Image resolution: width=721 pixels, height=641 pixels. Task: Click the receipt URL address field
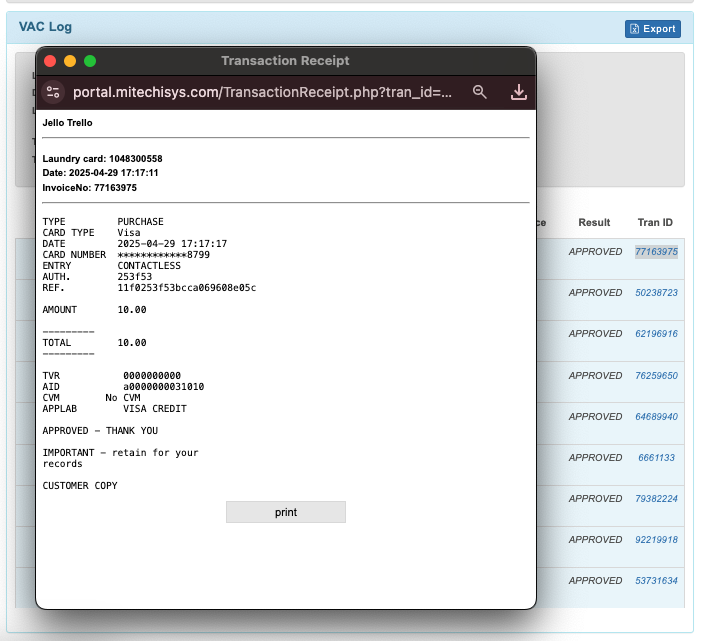tap(262, 92)
